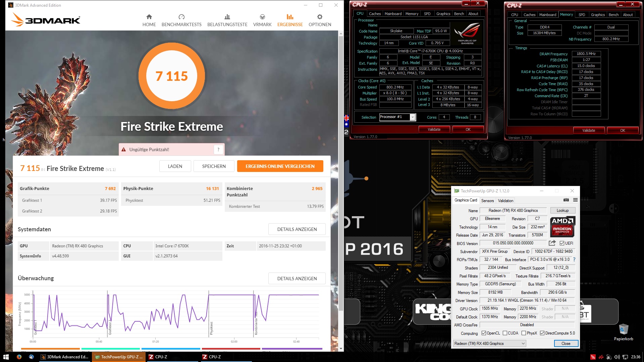This screenshot has height=362, width=644.
Task: Click the audio manager speaker tray icon
Action: click(x=609, y=357)
